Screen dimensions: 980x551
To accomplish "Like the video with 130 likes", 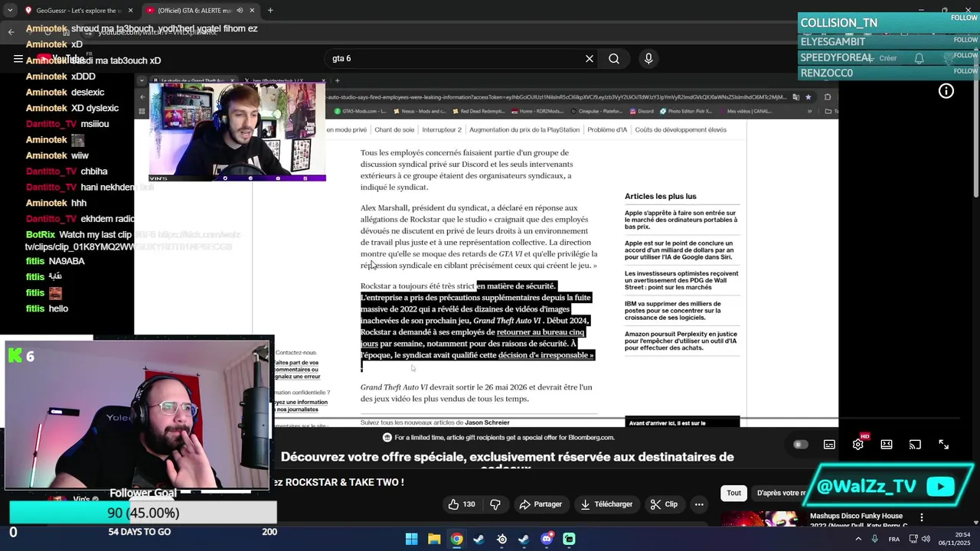I will [462, 504].
